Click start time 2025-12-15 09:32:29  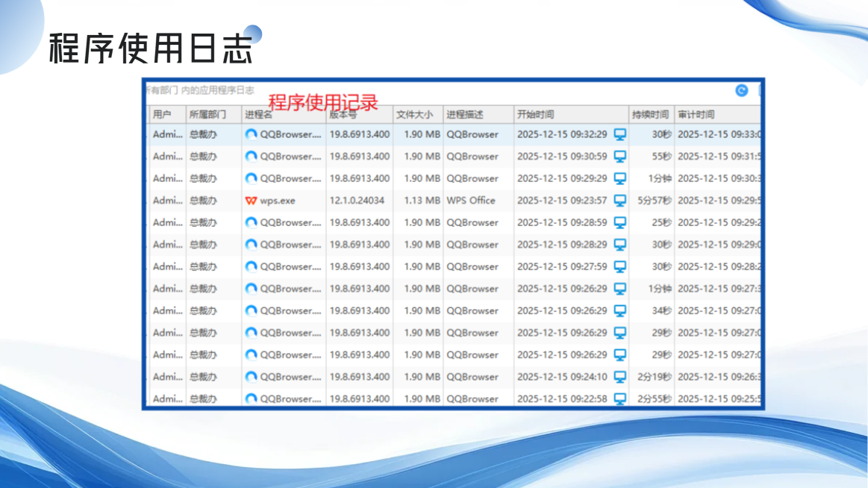tap(562, 134)
